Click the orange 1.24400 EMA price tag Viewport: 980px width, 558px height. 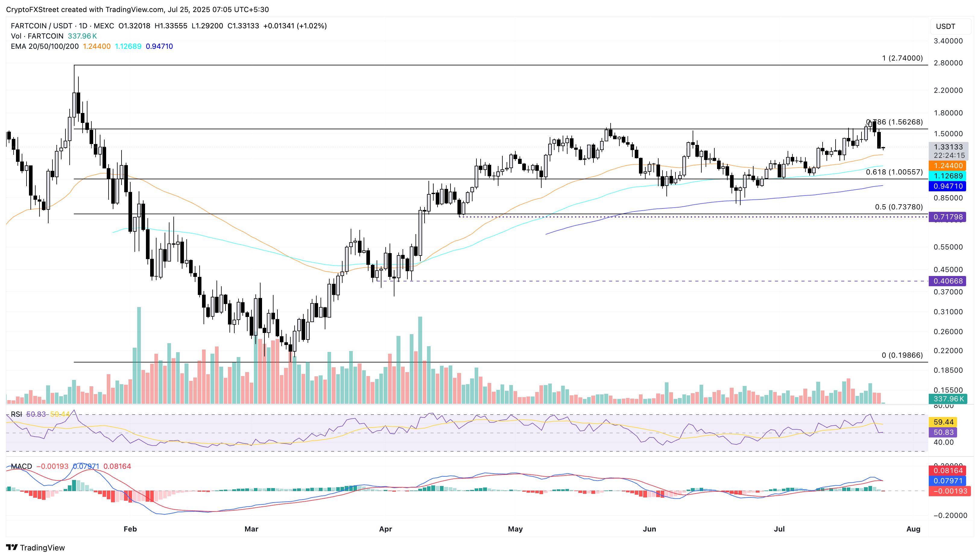click(x=947, y=165)
